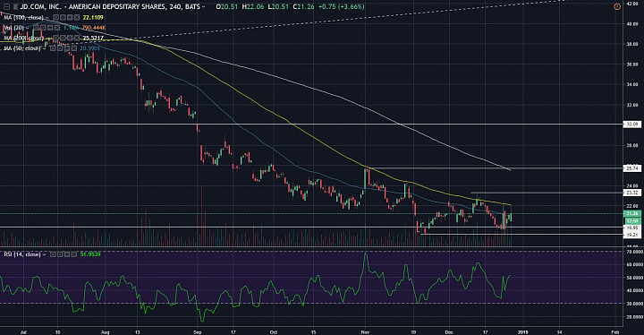644x335 pixels.
Task: Click the MA 100 value 22.1109
Action: pyautogui.click(x=93, y=18)
